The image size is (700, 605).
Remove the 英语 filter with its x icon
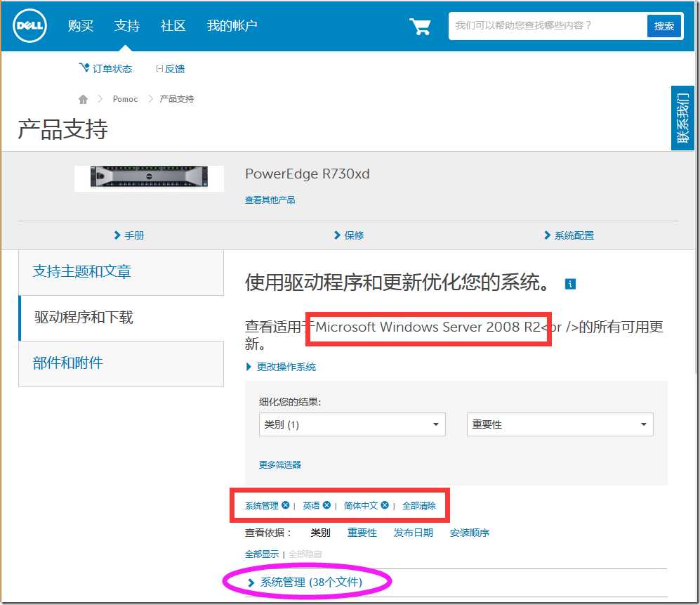[326, 505]
